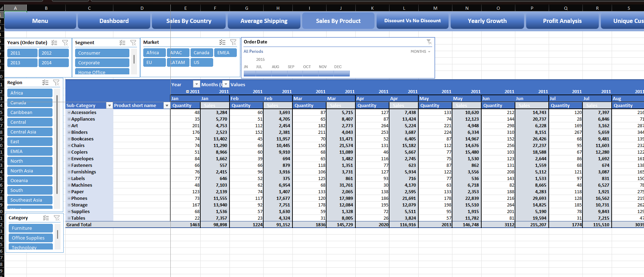
Task: Filter Market by APAC
Action: (x=178, y=52)
